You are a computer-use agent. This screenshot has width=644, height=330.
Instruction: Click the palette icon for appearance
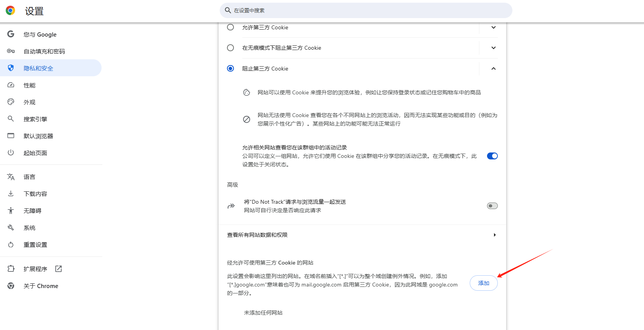[11, 102]
